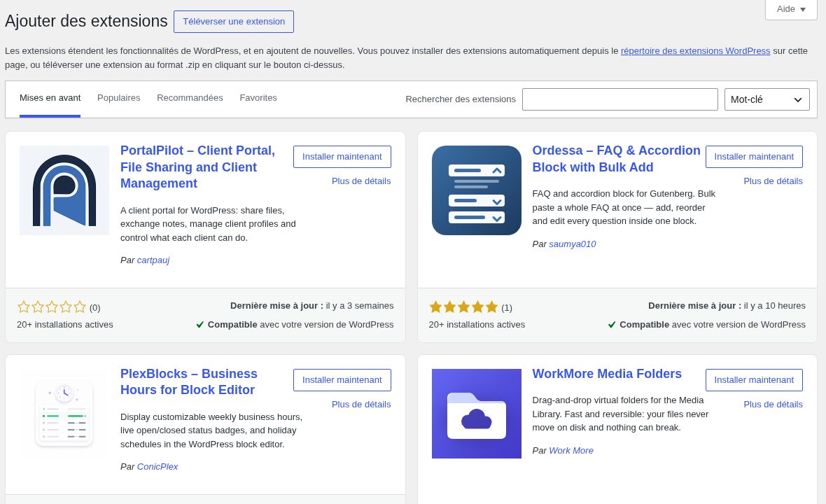Click the green compatible checkmark under PortalPilot
Screen dimensions: 826x504
click(199, 325)
